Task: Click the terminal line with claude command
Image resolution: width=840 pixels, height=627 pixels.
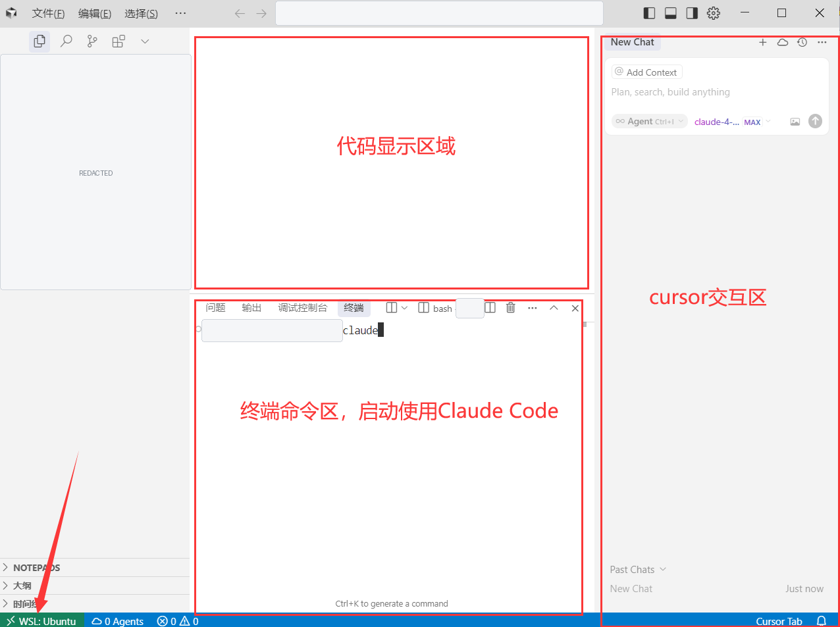Action: 361,330
